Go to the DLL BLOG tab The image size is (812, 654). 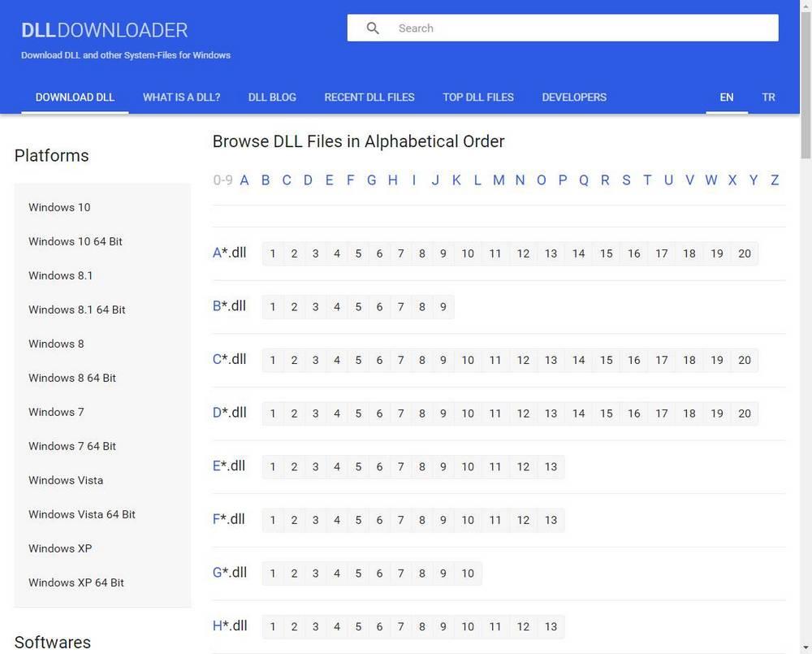click(272, 97)
